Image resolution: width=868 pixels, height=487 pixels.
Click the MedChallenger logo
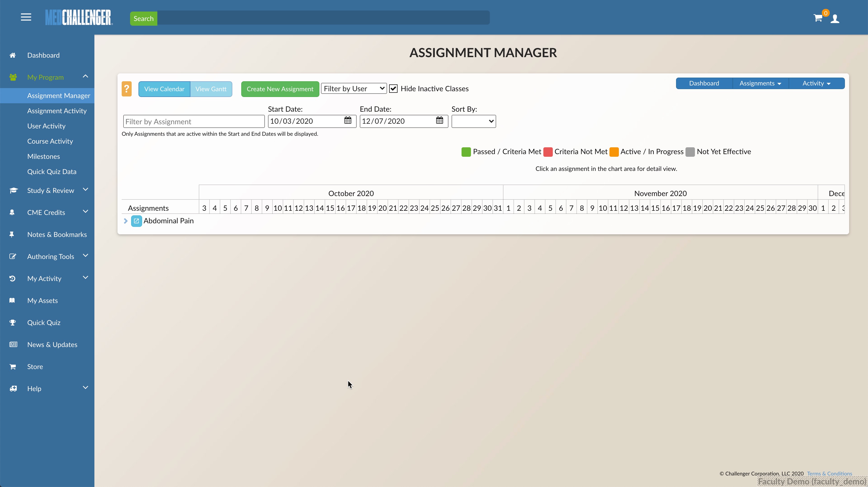click(79, 18)
